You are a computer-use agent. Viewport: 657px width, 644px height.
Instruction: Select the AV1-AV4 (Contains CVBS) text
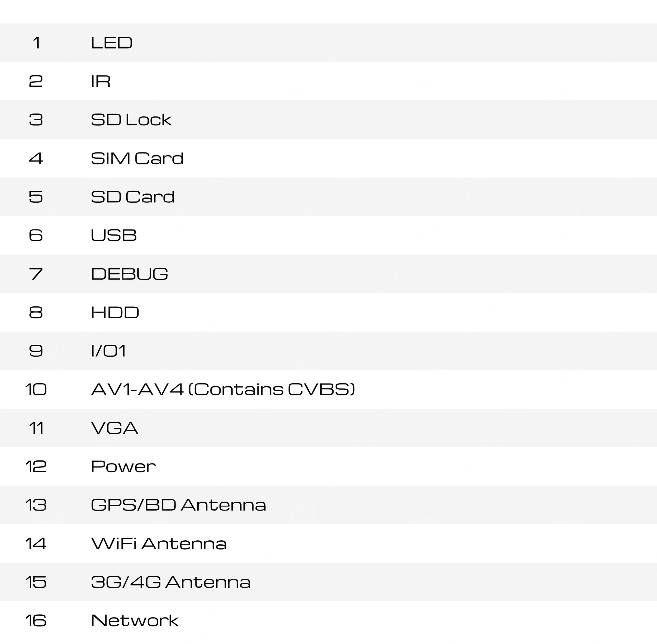[x=223, y=390]
